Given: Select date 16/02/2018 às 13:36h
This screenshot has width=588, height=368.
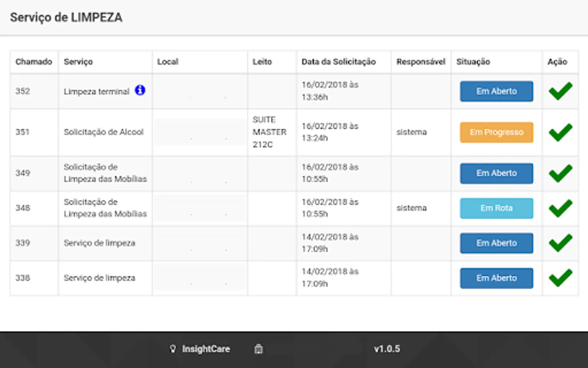Looking at the screenshot, I should point(330,91).
